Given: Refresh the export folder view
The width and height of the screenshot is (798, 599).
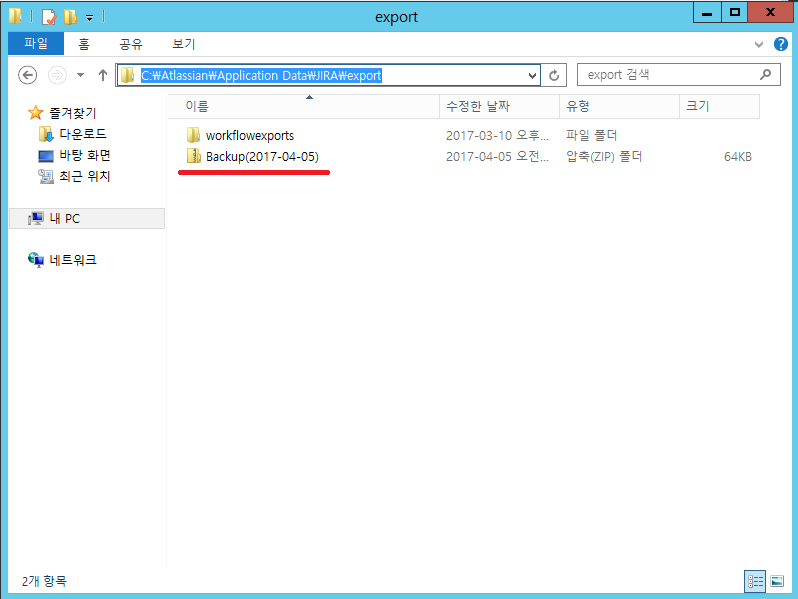Looking at the screenshot, I should click(x=554, y=75).
